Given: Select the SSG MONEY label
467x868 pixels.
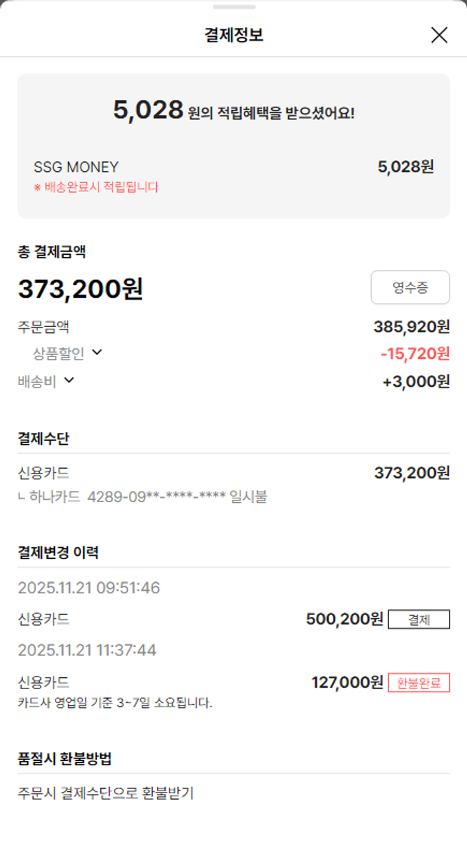Looking at the screenshot, I should [x=76, y=167].
